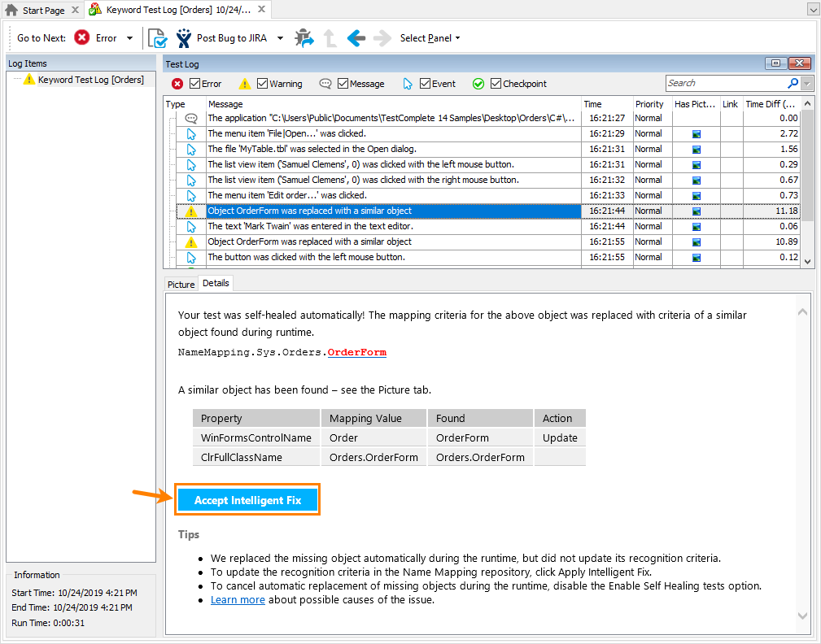This screenshot has width=821, height=644.
Task: Switch to the Picture tab
Action: coord(181,284)
